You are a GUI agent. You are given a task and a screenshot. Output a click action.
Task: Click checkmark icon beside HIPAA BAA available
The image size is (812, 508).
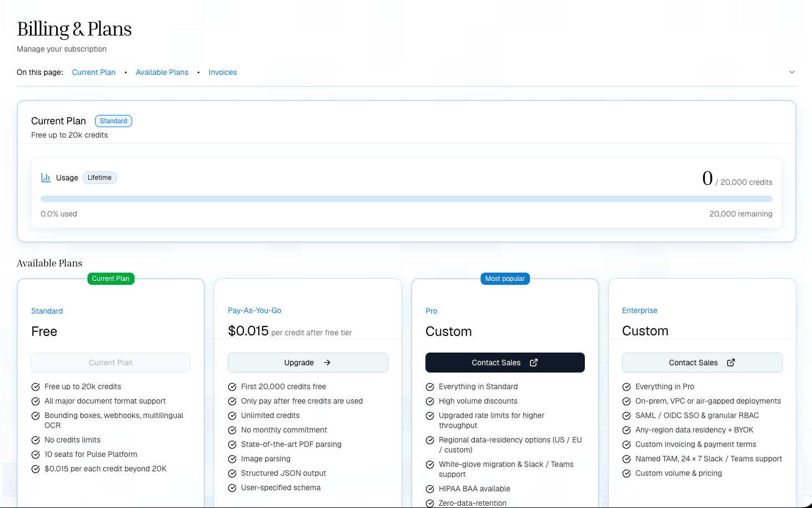click(x=430, y=489)
